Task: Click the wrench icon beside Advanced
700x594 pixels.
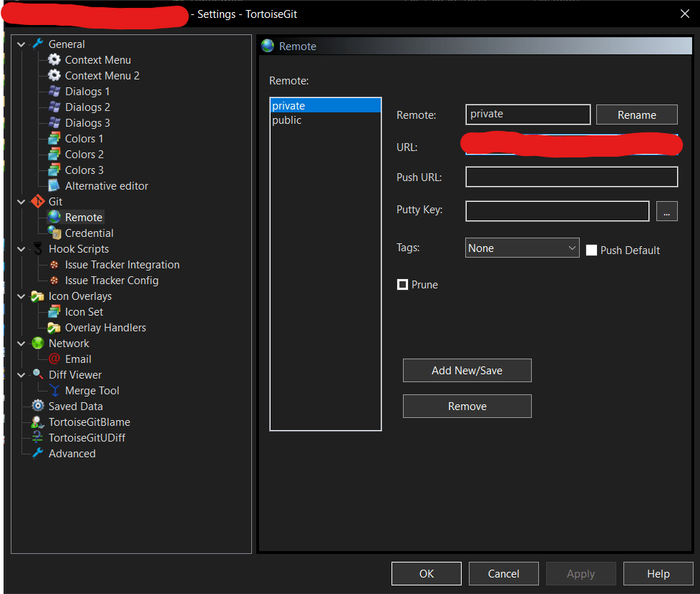Action: coord(38,453)
